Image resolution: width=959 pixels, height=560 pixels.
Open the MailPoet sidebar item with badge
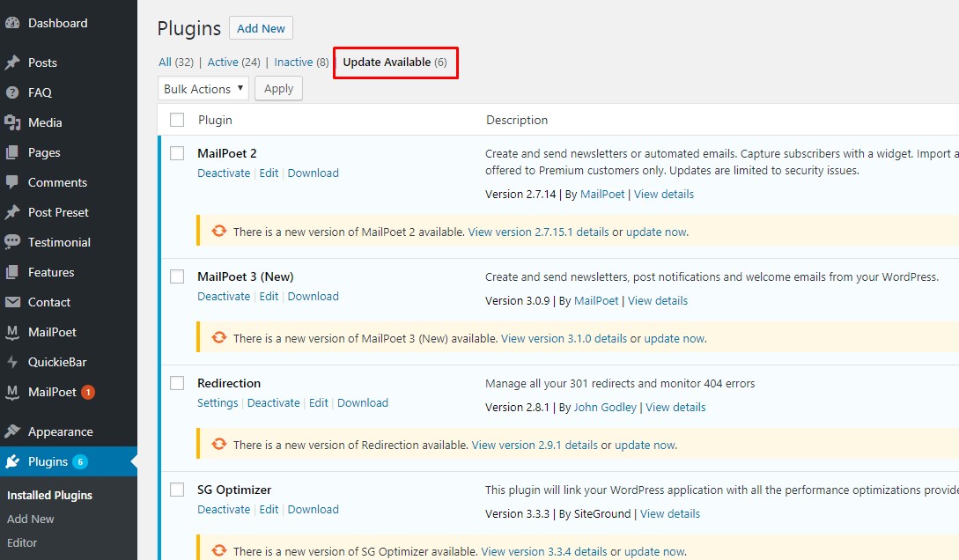69,392
